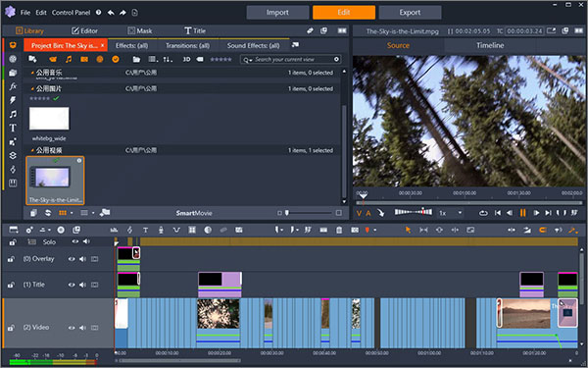Toggle the 3D filter in library toolbar
Screen dimensions: 588x368
click(186, 59)
